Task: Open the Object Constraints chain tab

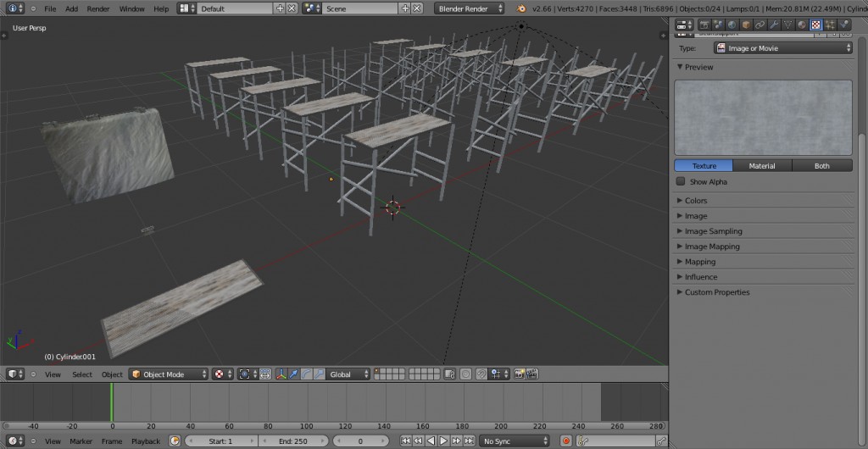Action: point(760,25)
